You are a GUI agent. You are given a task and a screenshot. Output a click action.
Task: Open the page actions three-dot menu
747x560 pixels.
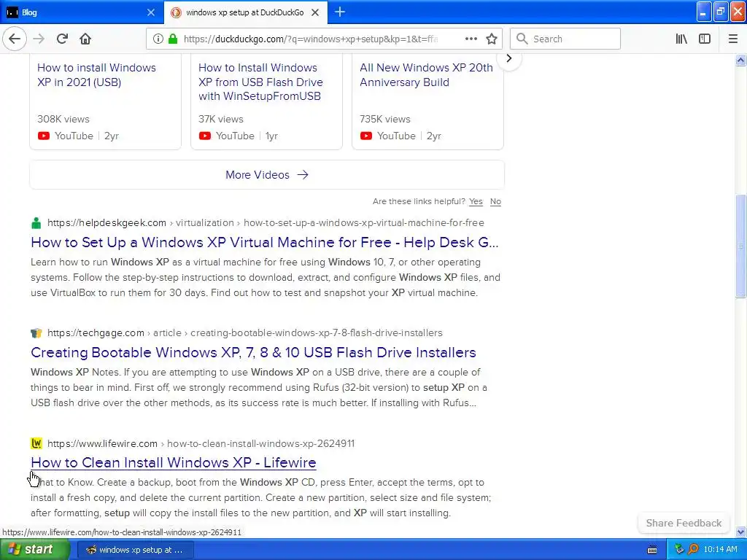(471, 39)
